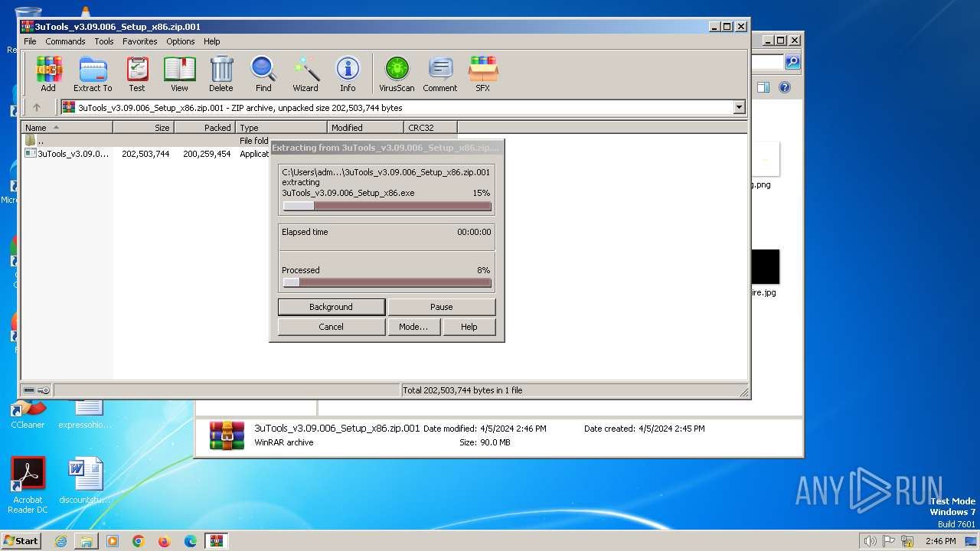Go up one folder arrow icon

coord(36,108)
